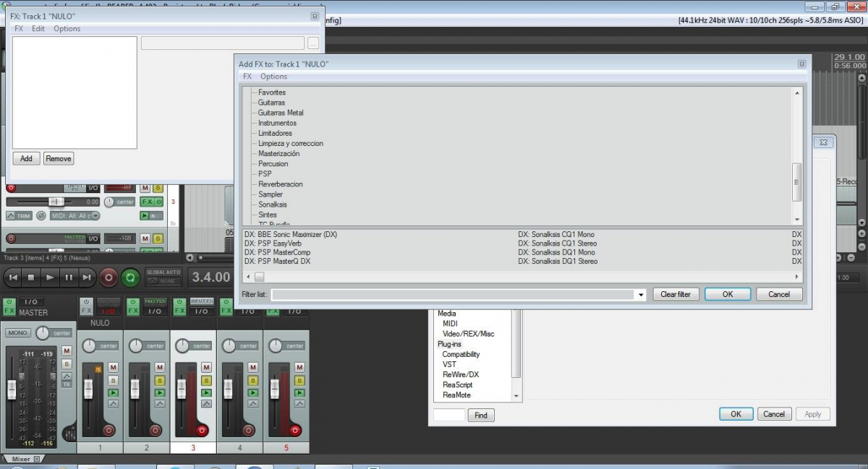The width and height of the screenshot is (868, 469).
Task: Pause playback in the transport bar
Action: [x=69, y=277]
